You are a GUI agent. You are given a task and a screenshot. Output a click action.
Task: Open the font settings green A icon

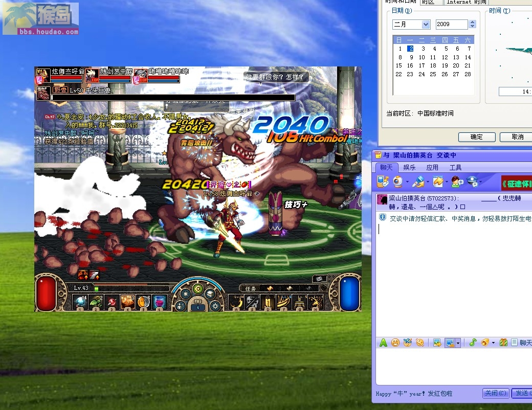[x=383, y=343]
